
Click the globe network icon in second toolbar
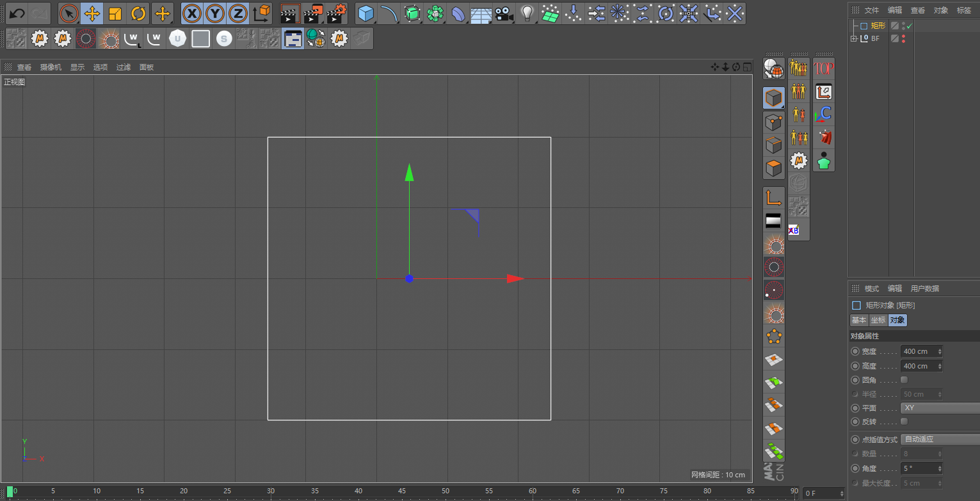point(316,39)
